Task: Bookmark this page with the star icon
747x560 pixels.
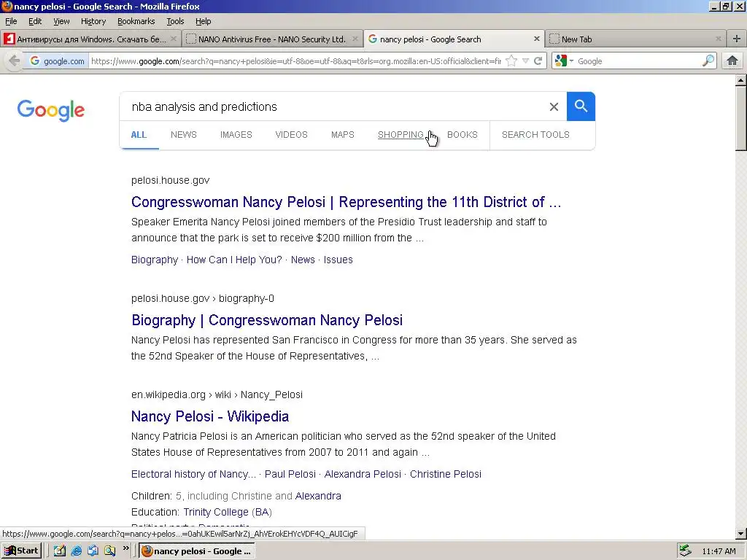Action: tap(511, 61)
